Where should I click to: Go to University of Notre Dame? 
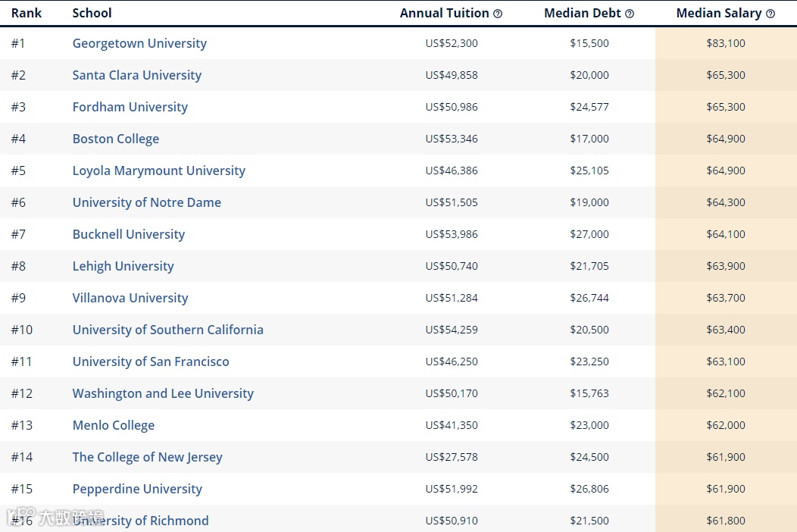[x=146, y=202]
